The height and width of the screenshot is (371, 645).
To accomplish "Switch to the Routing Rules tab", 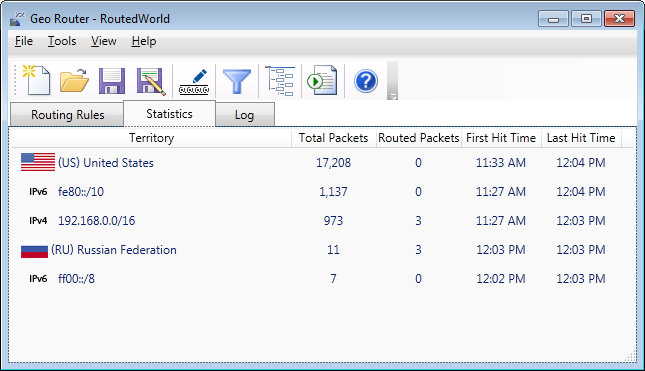I will click(x=67, y=114).
